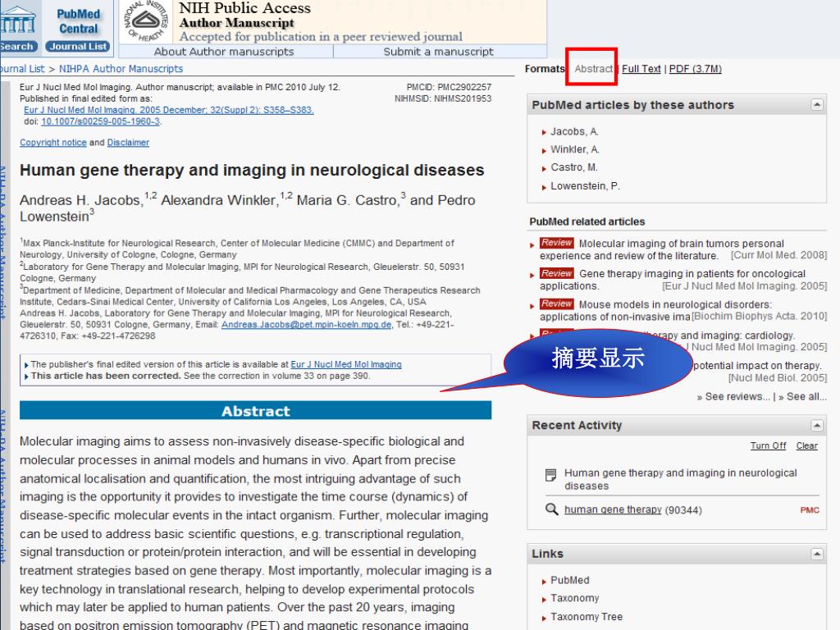Email Andreas.Jacobs@pet.mpin-koeln.mpg.de
The image size is (840, 630).
click(307, 325)
